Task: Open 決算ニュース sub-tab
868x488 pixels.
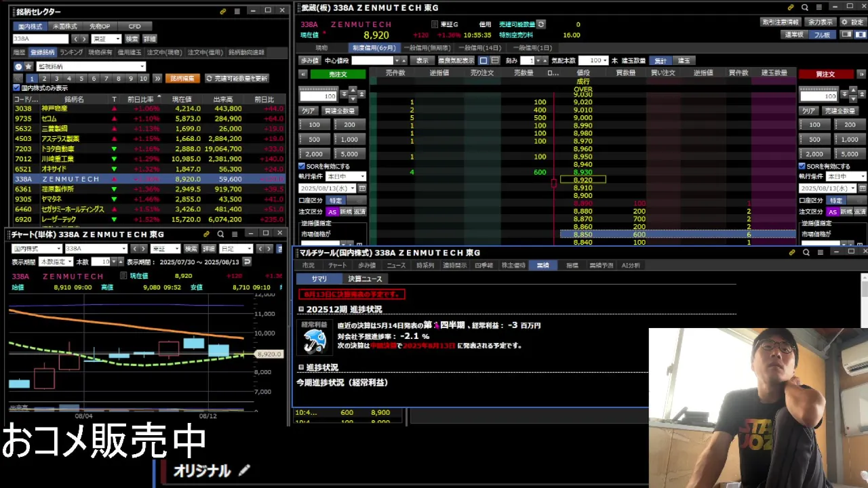Action: [365, 279]
